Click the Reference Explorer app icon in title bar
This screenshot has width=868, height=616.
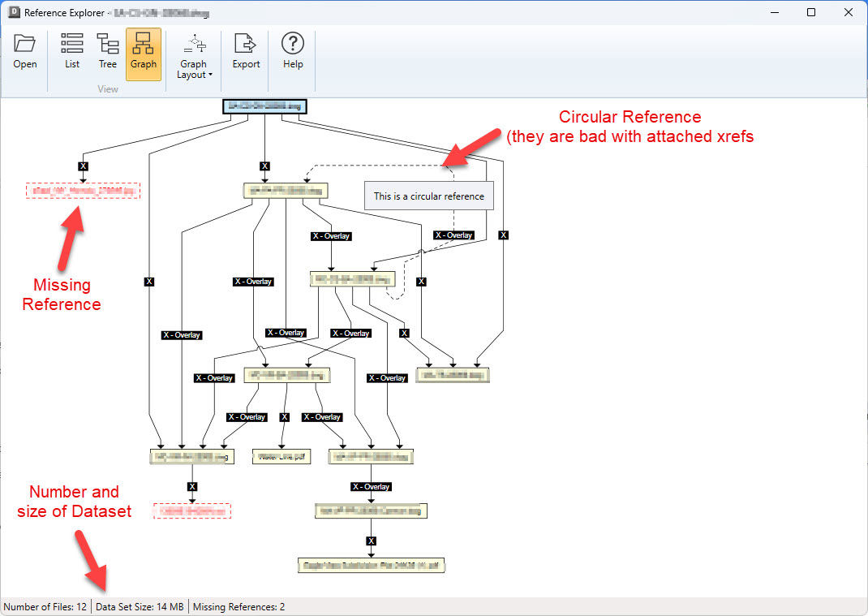point(13,13)
